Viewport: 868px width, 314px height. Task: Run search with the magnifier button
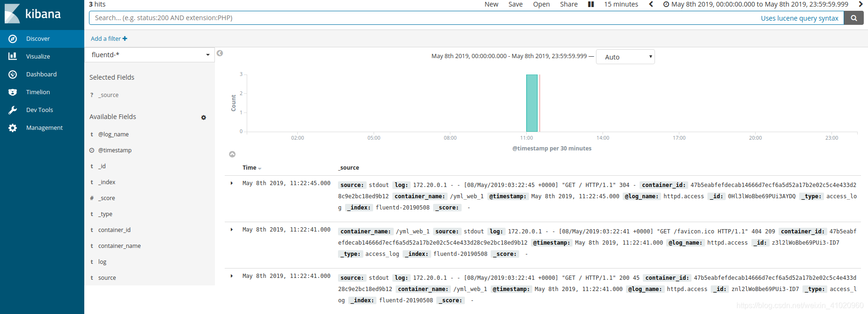[x=854, y=18]
